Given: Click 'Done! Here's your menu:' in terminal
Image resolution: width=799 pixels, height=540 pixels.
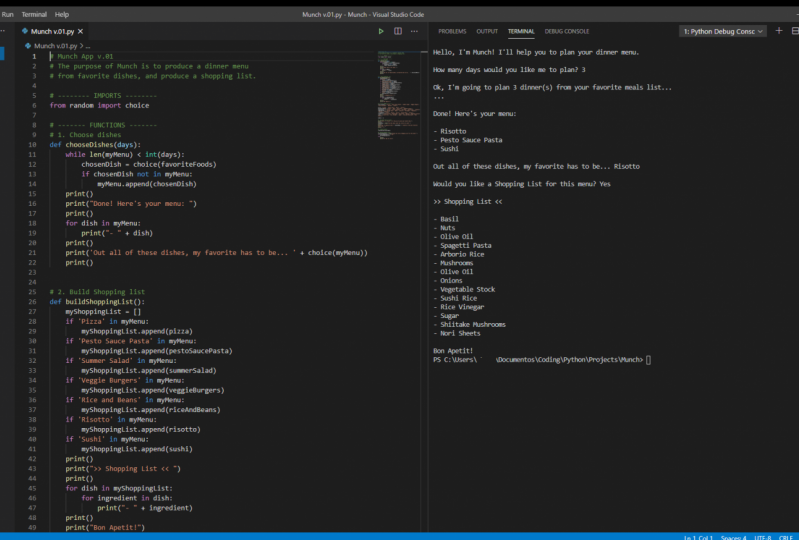Looking at the screenshot, I should pos(474,114).
